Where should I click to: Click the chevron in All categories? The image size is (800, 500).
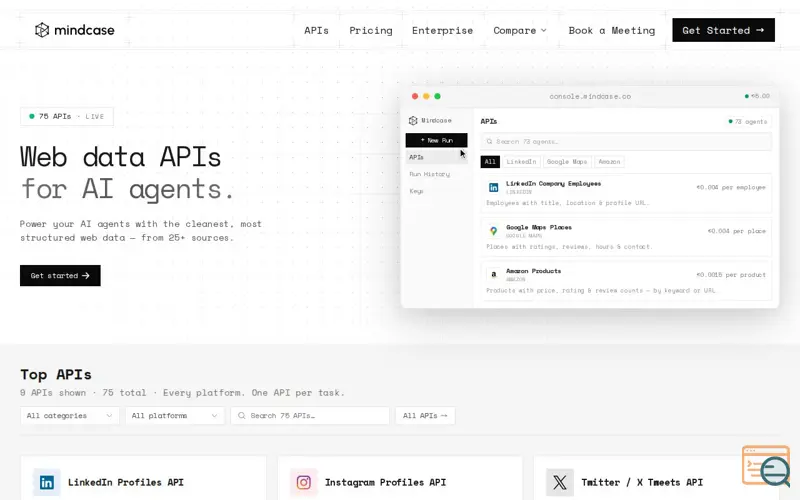coord(109,415)
